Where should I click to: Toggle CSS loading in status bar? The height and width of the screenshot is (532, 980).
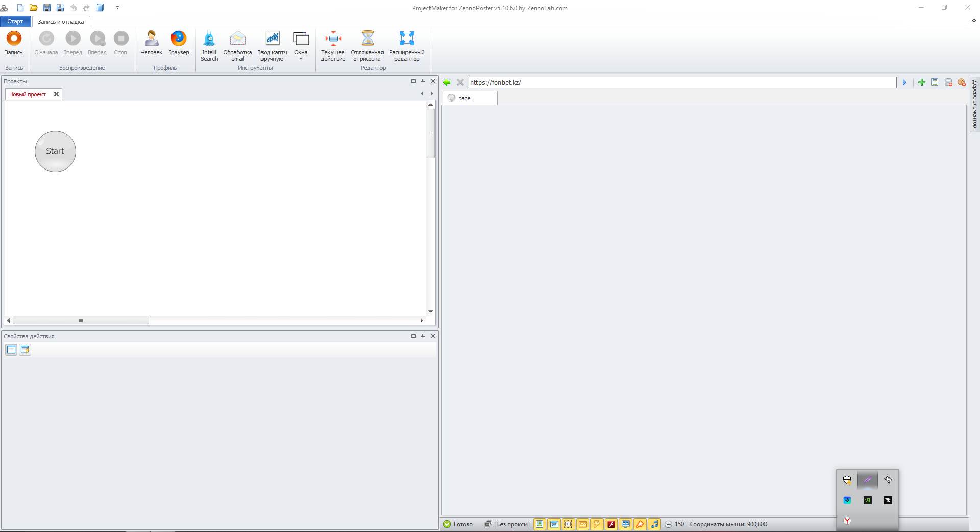[x=582, y=524]
